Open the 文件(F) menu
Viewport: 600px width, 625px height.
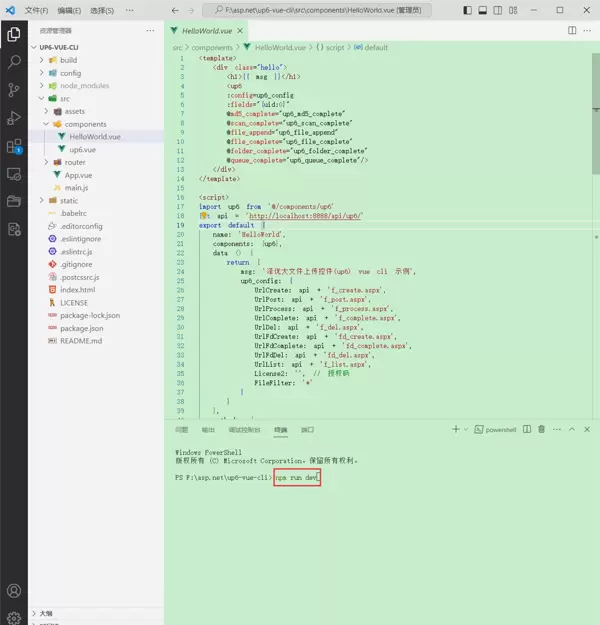pyautogui.click(x=36, y=10)
